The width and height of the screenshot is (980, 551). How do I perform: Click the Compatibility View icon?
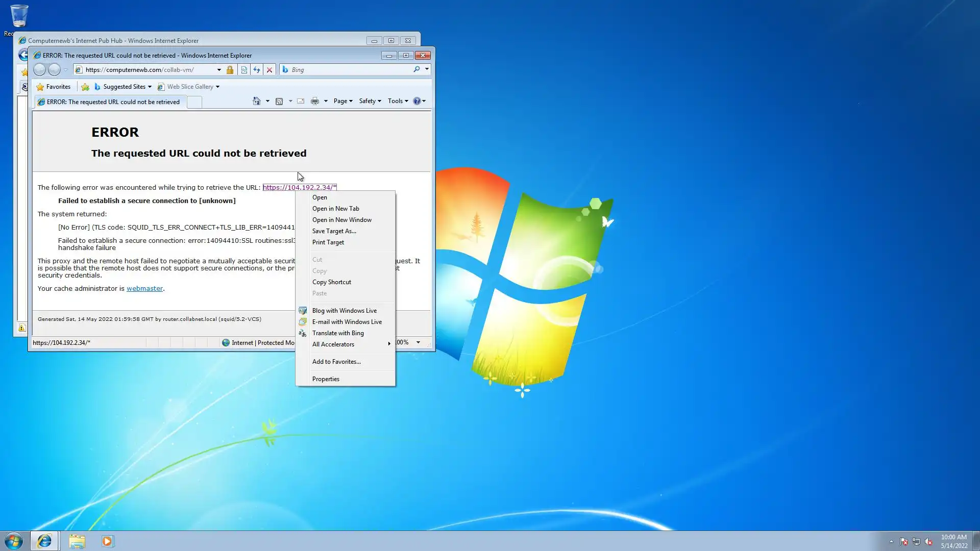tap(244, 70)
